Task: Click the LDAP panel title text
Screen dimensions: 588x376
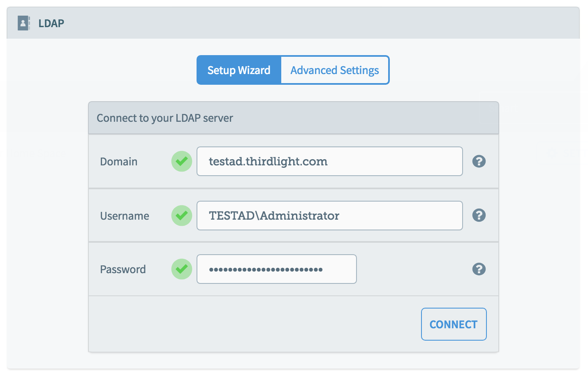Action: click(51, 23)
